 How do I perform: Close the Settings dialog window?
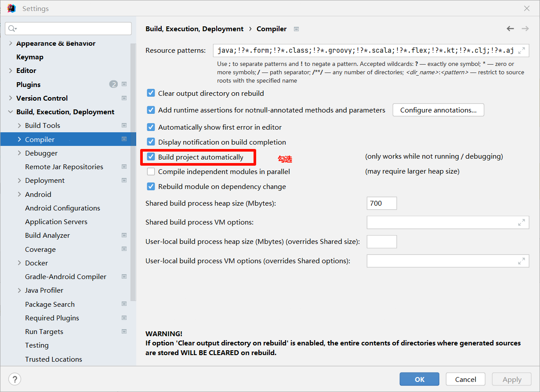click(x=526, y=8)
